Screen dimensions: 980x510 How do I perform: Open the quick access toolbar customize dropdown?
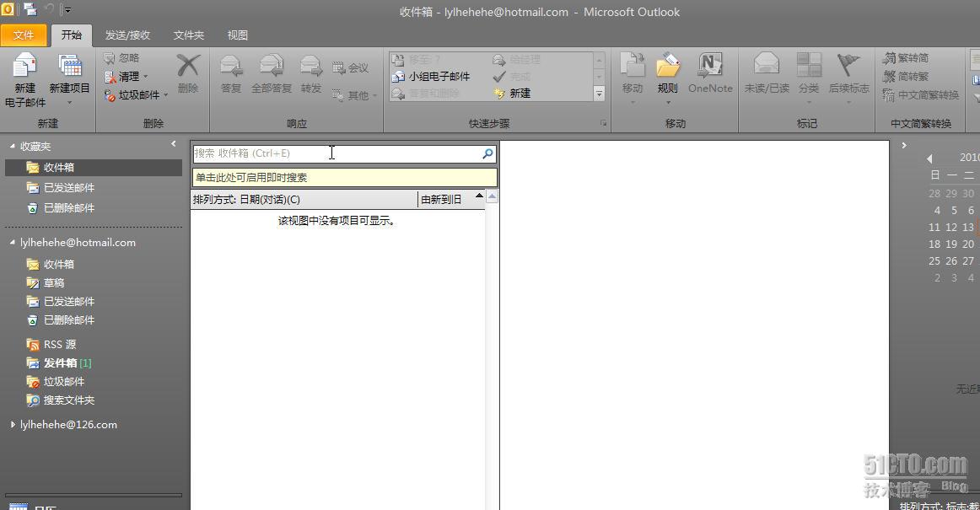(67, 10)
